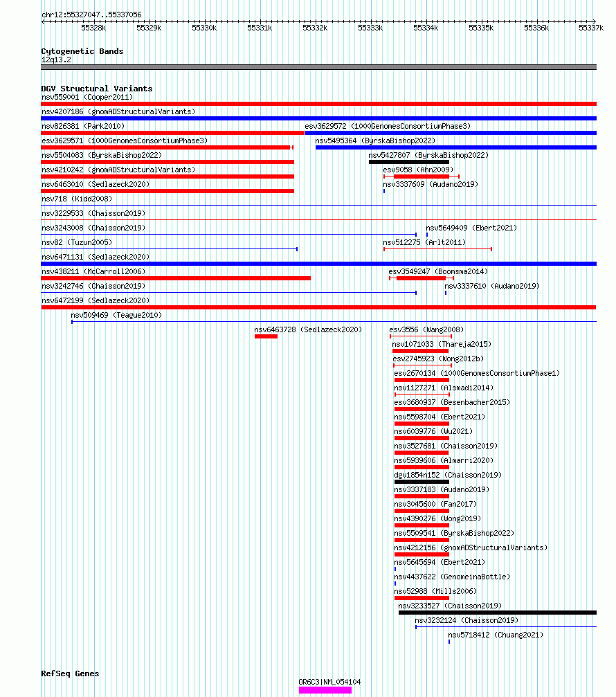Click the 55335k ruler position label

point(481,28)
